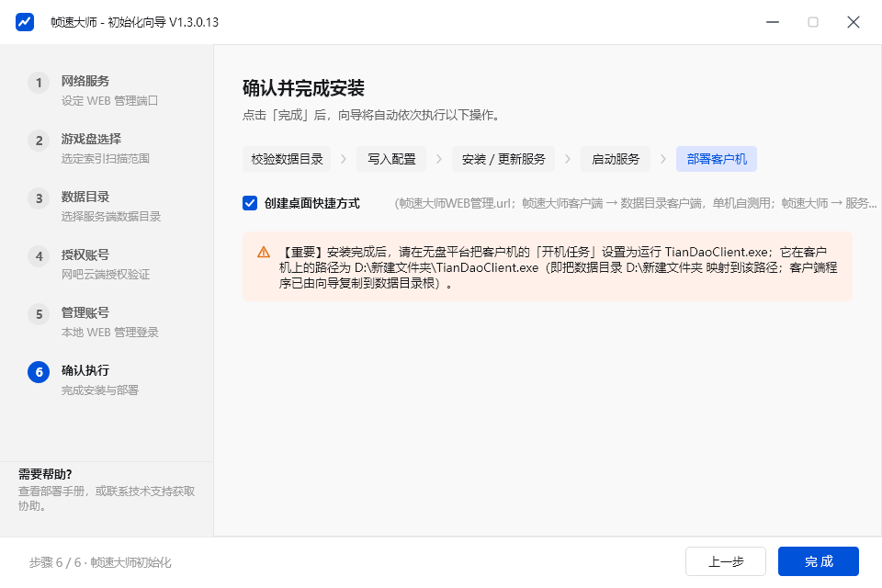Close the wizard window
Image resolution: width=882 pixels, height=588 pixels.
click(x=854, y=22)
